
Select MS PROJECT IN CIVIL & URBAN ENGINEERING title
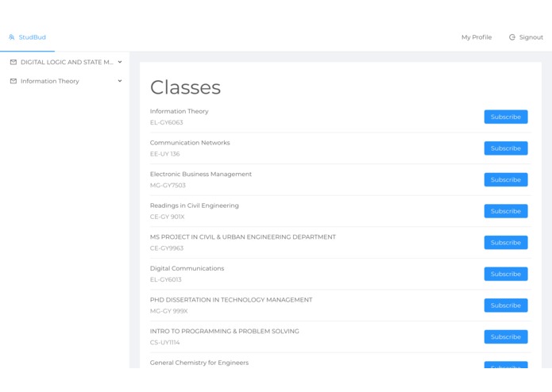click(243, 237)
